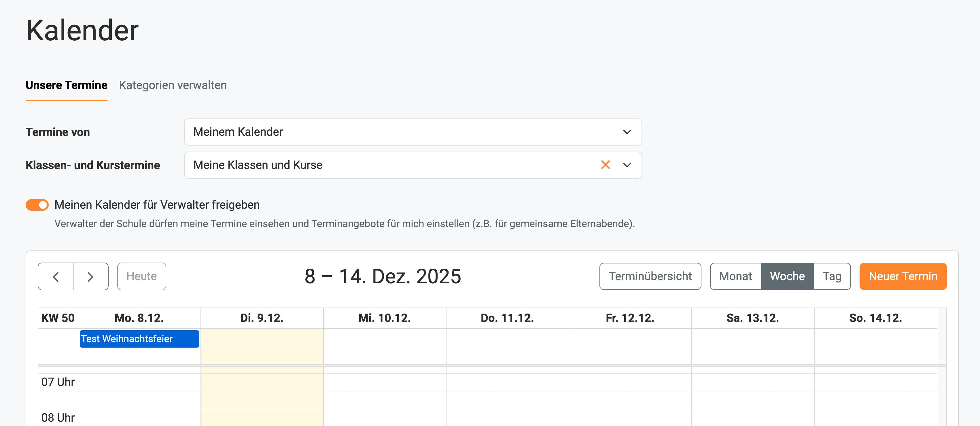
Task: Click the 'KW 50' week label
Action: point(57,318)
